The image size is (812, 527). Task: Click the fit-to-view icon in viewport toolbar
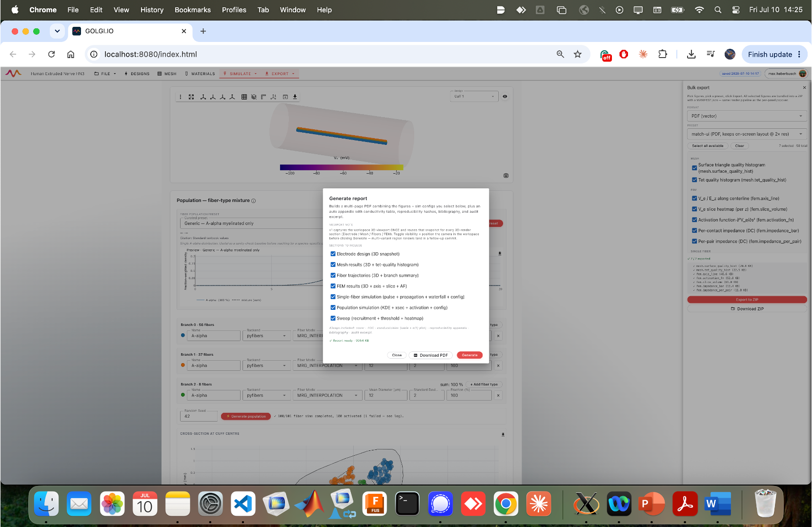click(x=191, y=97)
